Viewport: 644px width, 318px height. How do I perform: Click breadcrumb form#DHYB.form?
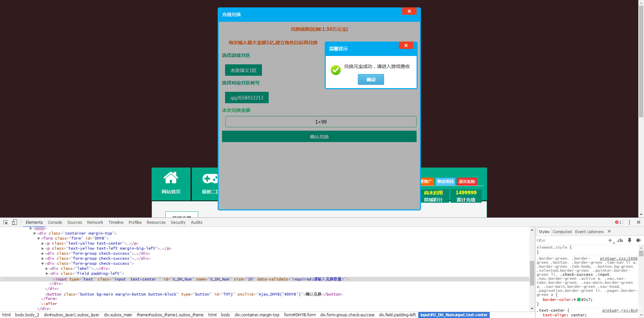(x=300, y=315)
